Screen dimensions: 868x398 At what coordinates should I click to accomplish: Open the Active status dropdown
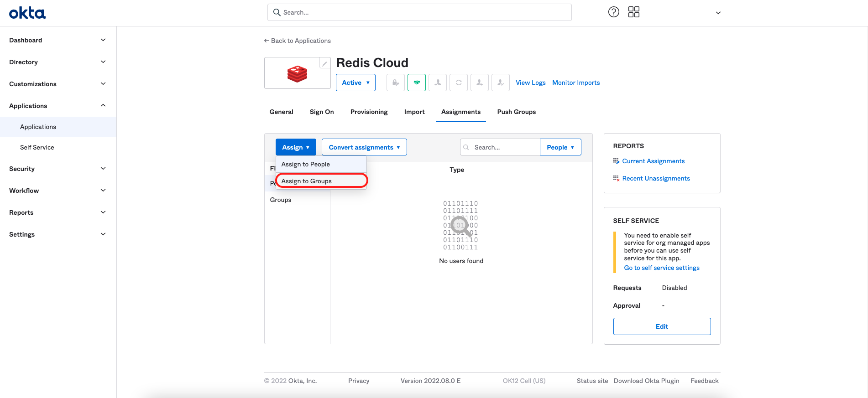tap(356, 83)
